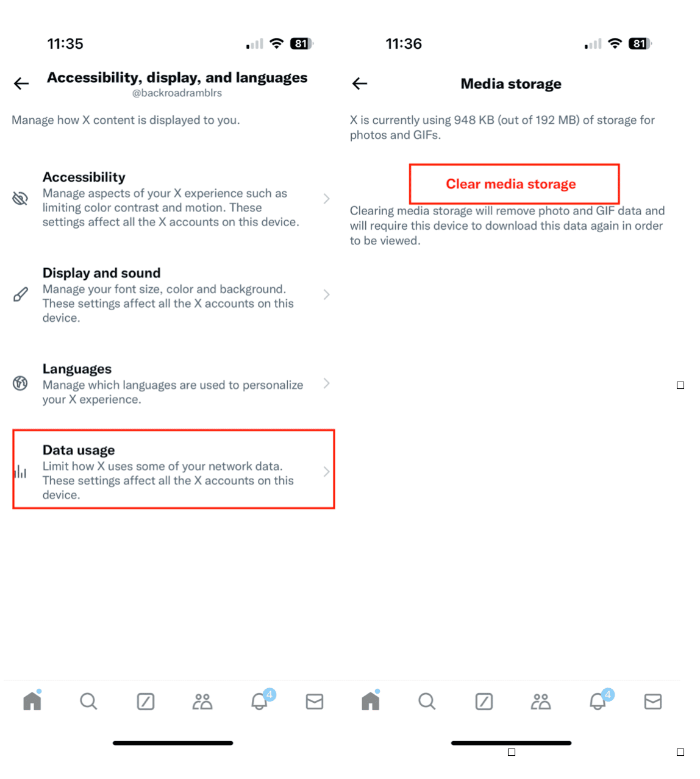This screenshot has width=700, height=779.
Task: Open Home tab on right phone
Action: pyautogui.click(x=371, y=700)
